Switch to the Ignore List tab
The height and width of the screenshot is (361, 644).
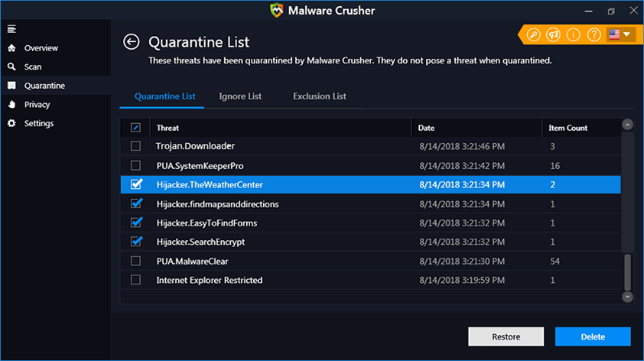(x=240, y=96)
